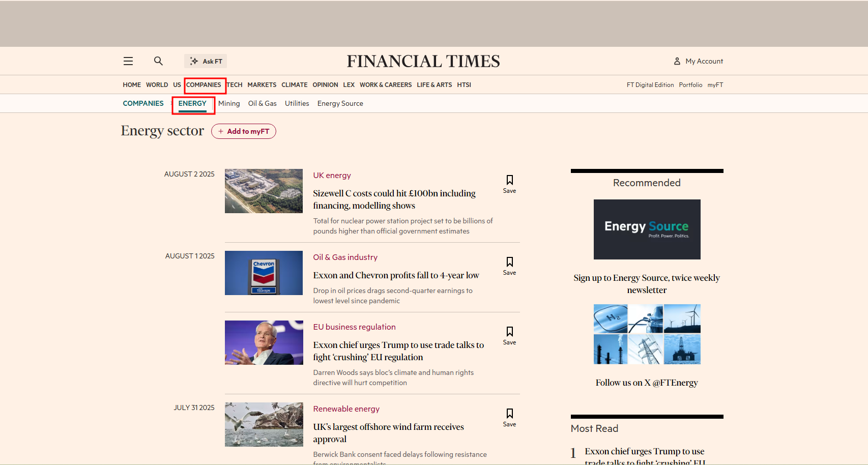Open the Utilities subsection
The height and width of the screenshot is (465, 868).
[297, 103]
